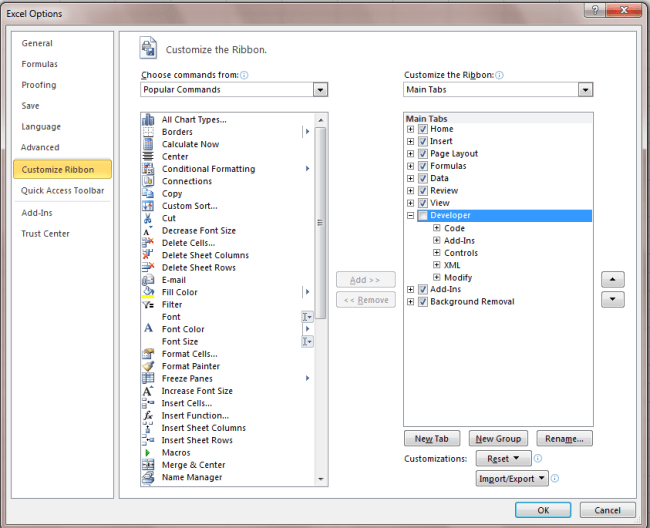Viewport: 650px width, 528px height.
Task: Click the Format Painter brush icon
Action: point(149,366)
